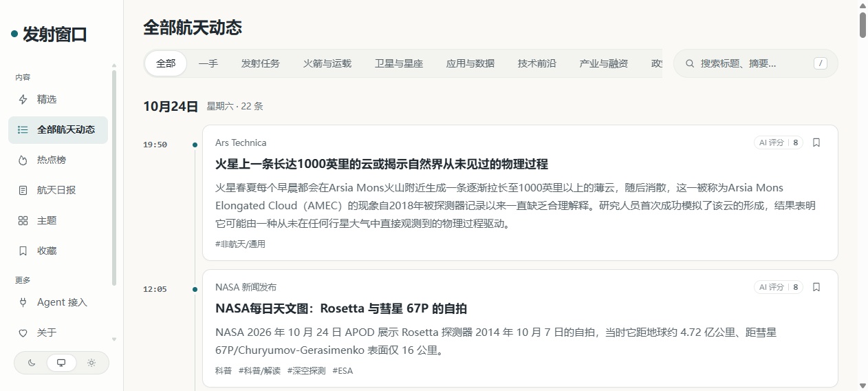Open the NASA每日天文图 Rosetta headline
Viewport: 868px width, 391px height.
tap(341, 308)
